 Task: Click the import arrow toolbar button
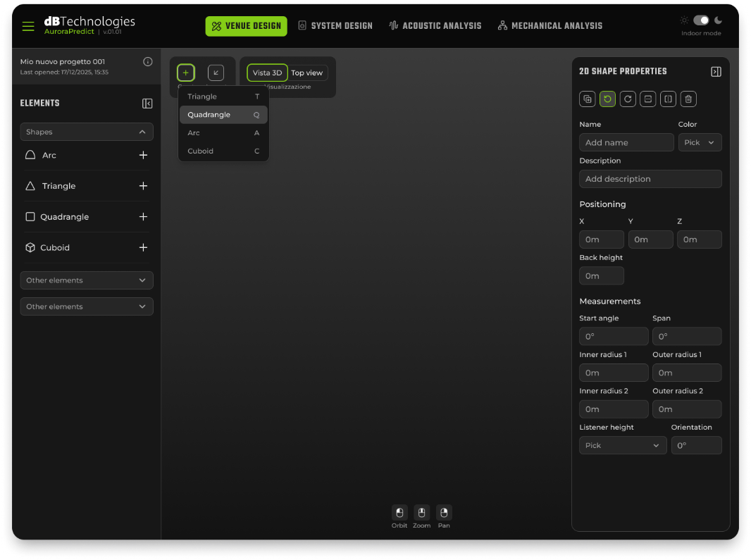point(216,73)
